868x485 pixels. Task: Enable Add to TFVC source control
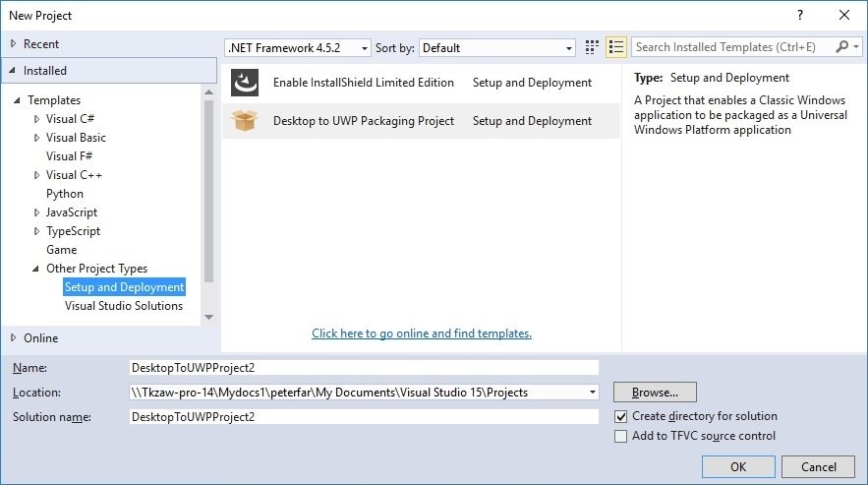point(620,436)
